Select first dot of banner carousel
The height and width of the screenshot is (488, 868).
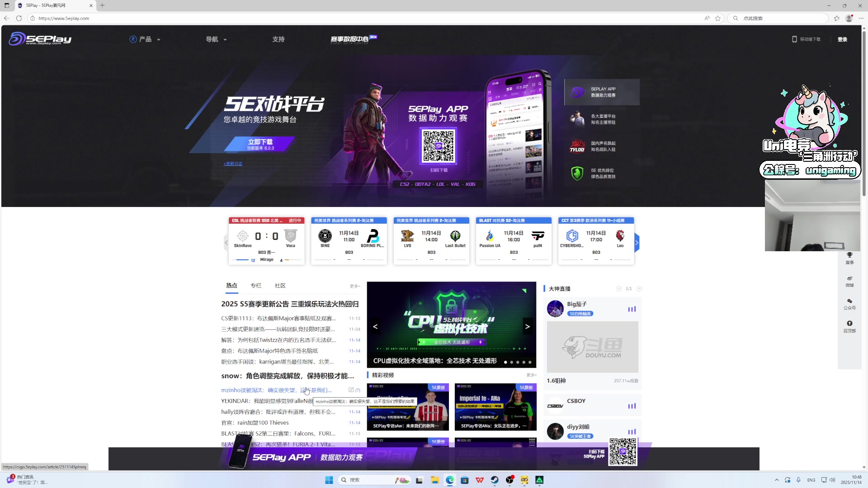[505, 362]
